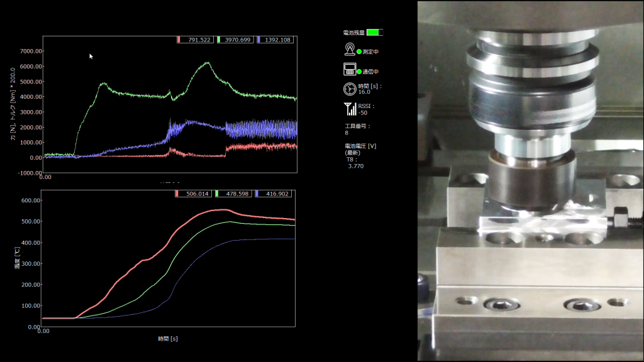Select the blue temperature legend 416.902
644x362 pixels.
tap(274, 194)
